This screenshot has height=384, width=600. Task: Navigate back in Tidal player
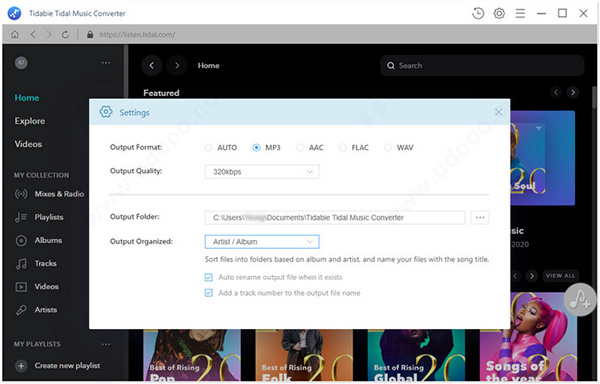click(152, 65)
